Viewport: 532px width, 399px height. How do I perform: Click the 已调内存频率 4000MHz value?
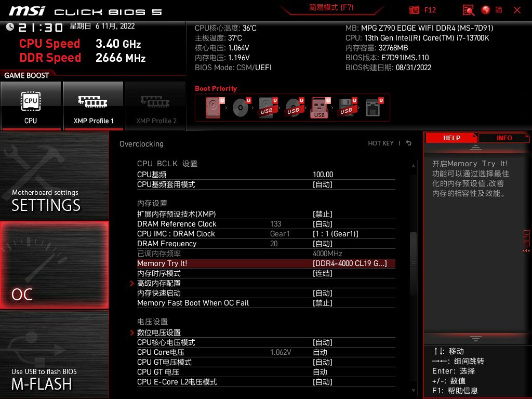coord(327,254)
